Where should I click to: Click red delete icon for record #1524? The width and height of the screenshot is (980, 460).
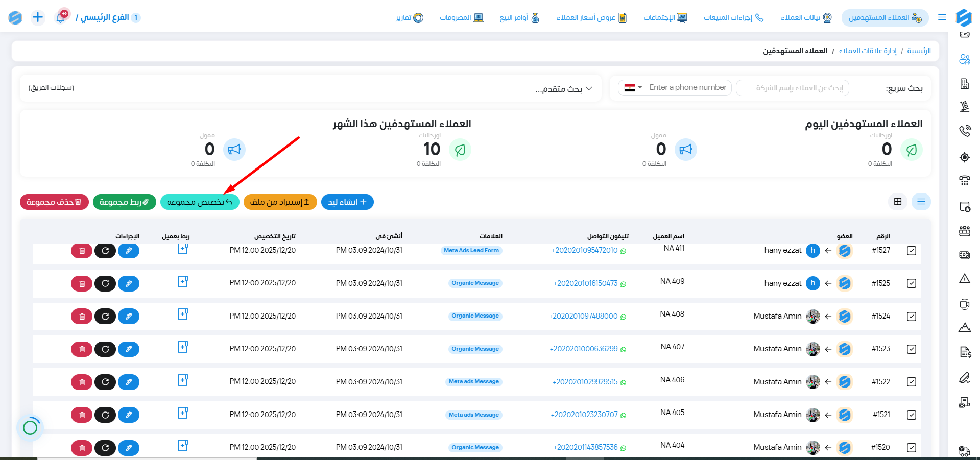pyautogui.click(x=82, y=317)
